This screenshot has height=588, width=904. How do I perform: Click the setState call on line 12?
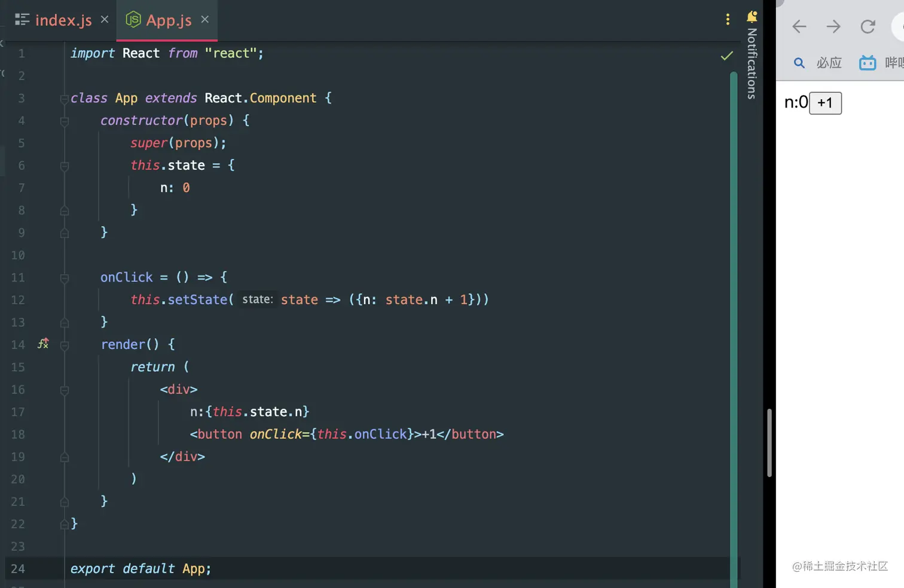pyautogui.click(x=197, y=299)
